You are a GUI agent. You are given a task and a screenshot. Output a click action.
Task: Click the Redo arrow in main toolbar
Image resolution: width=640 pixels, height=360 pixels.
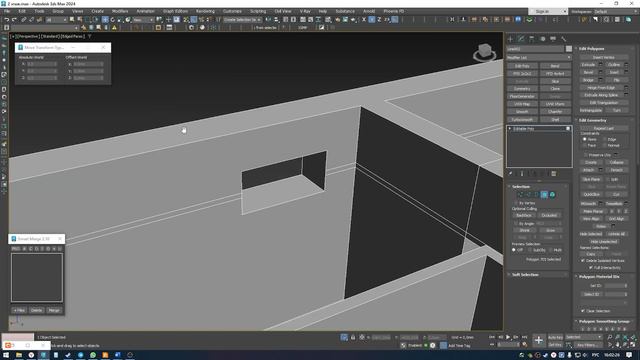click(14, 20)
